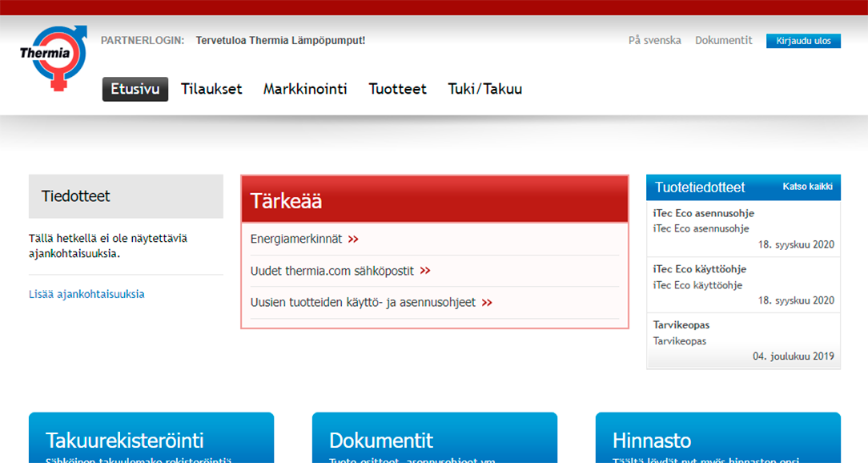Open Uusien tuotteiden käyttö- ja asennusohjeet
Image resolution: width=868 pixels, height=463 pixels.
[364, 302]
